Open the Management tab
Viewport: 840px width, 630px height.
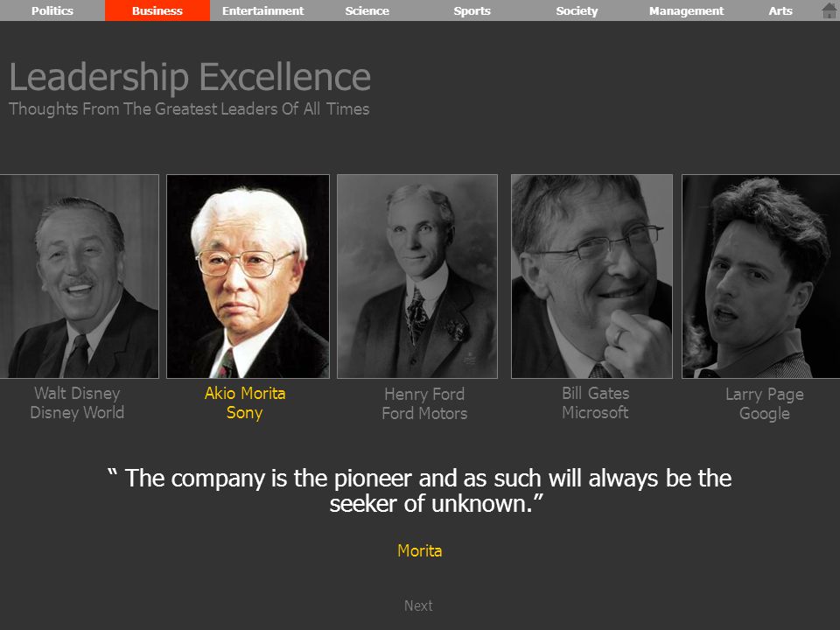click(x=686, y=10)
